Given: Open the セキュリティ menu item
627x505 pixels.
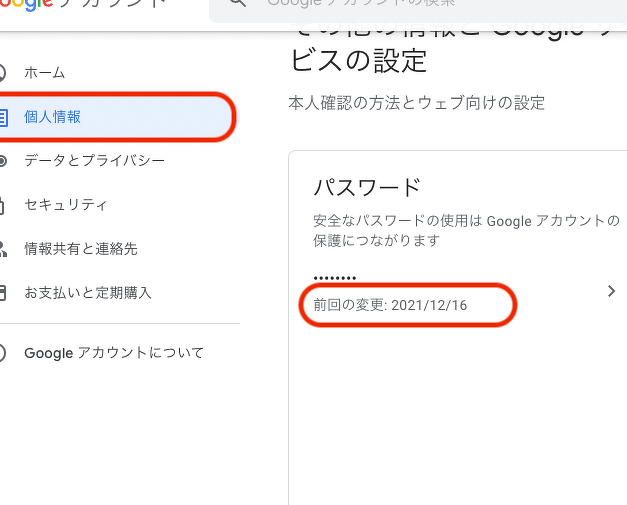Looking at the screenshot, I should [x=66, y=204].
